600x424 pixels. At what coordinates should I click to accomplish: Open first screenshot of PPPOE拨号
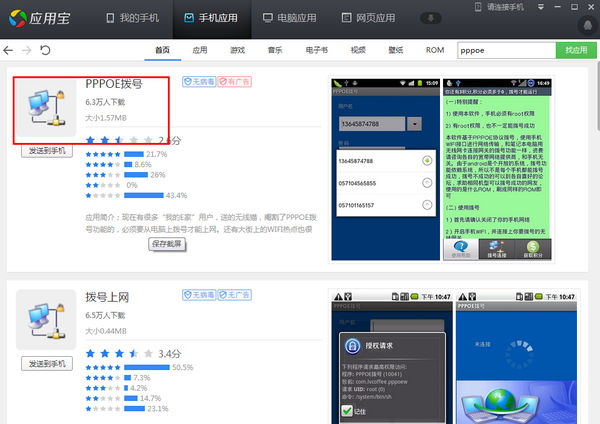[386, 170]
